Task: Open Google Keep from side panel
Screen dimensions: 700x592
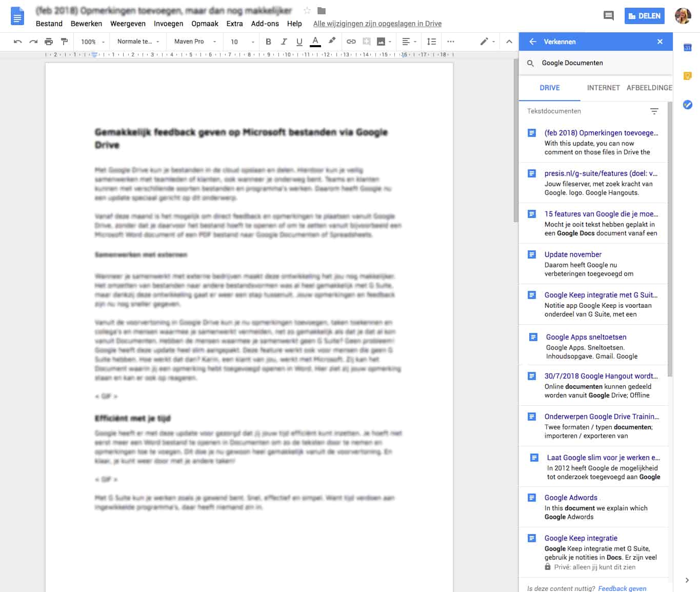Action: (688, 76)
